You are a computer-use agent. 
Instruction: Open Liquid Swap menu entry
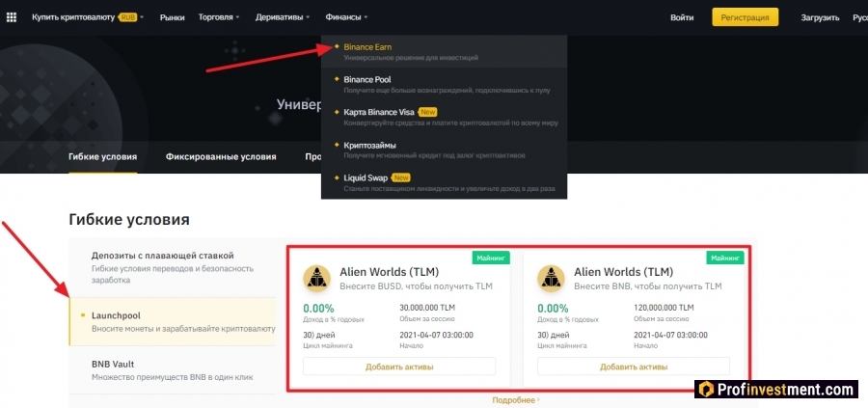(444, 183)
